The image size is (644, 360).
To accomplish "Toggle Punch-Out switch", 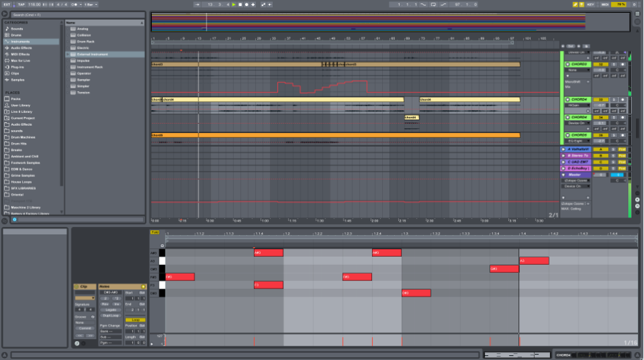I will pos(444,5).
